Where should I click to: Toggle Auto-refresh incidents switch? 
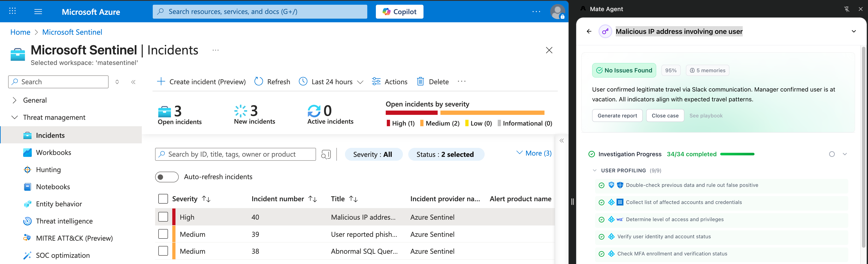167,177
